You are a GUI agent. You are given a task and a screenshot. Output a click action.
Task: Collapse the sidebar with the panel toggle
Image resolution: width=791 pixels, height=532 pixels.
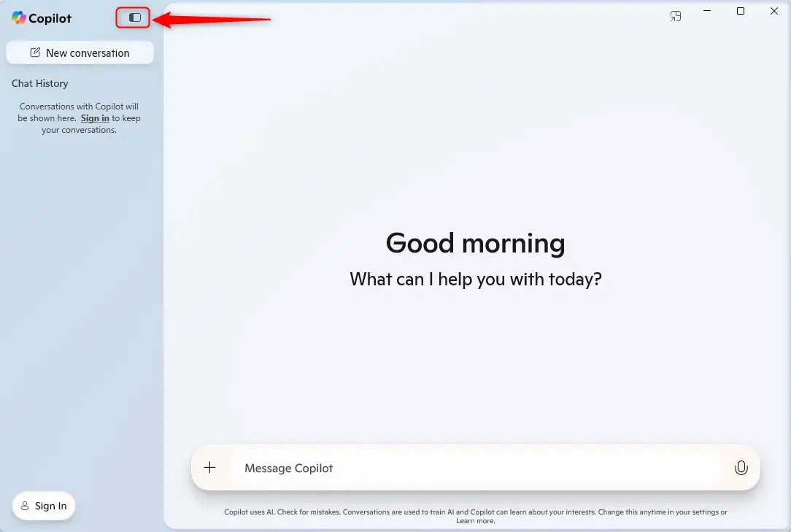[134, 18]
